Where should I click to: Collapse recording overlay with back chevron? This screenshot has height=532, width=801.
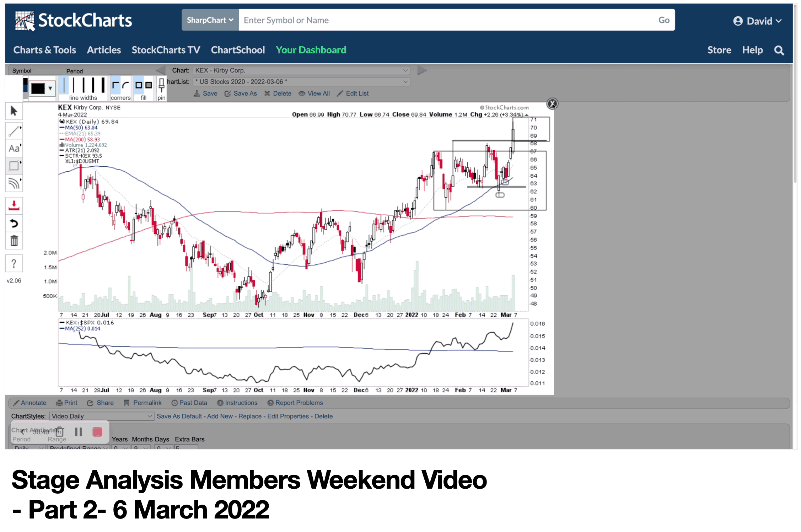[x=22, y=432]
